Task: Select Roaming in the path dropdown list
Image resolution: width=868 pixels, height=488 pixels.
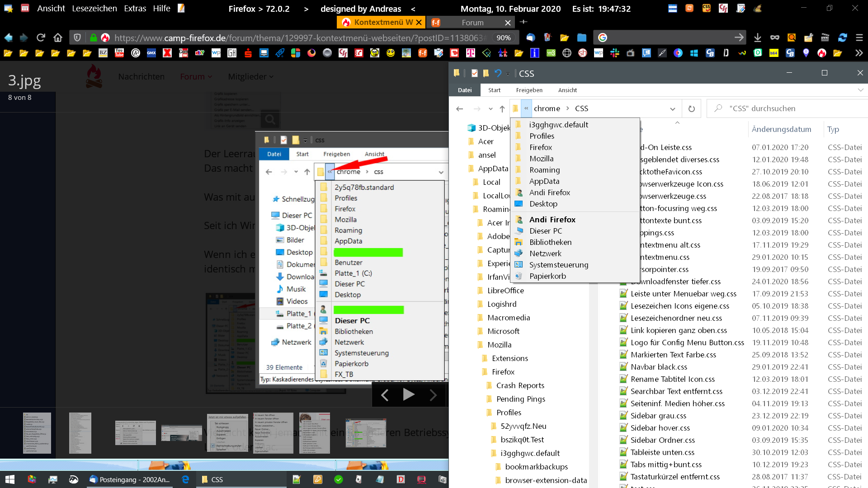Action: pos(544,170)
